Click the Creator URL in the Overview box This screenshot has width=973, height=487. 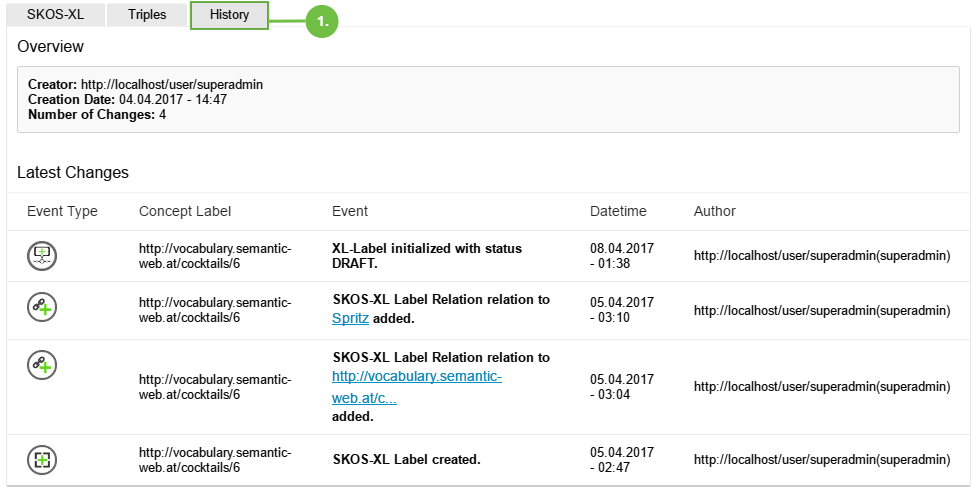[171, 85]
